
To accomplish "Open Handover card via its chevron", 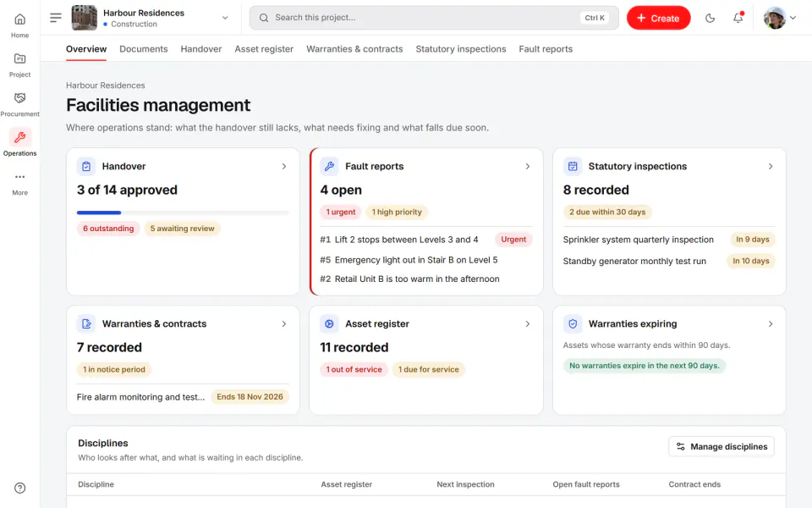I will (284, 167).
